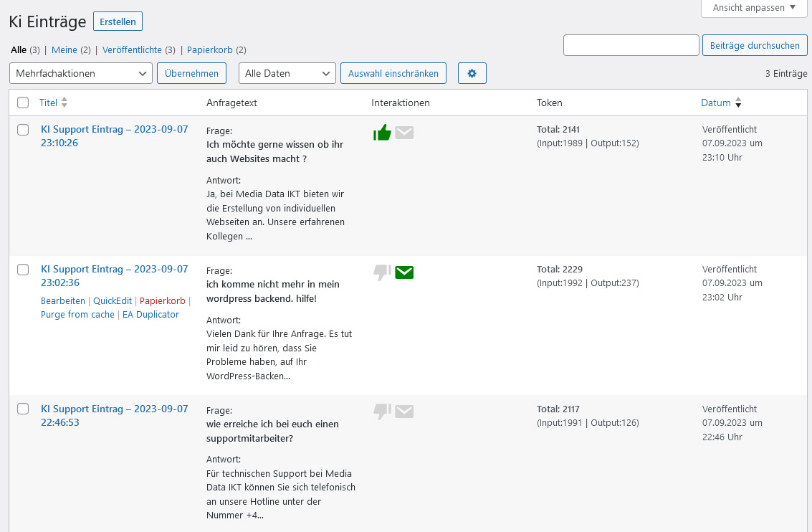Viewport: 812px width, 532px height.
Task: Click the Token column header
Action: 550,103
